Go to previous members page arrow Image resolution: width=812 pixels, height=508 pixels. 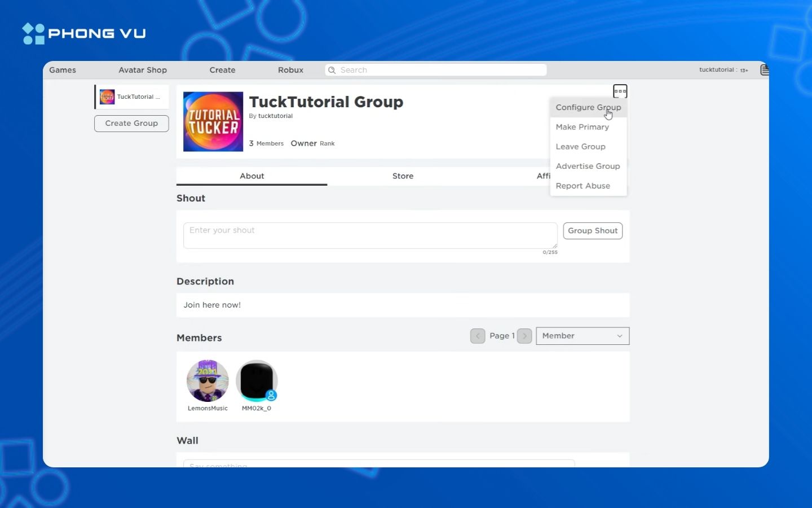pos(478,336)
